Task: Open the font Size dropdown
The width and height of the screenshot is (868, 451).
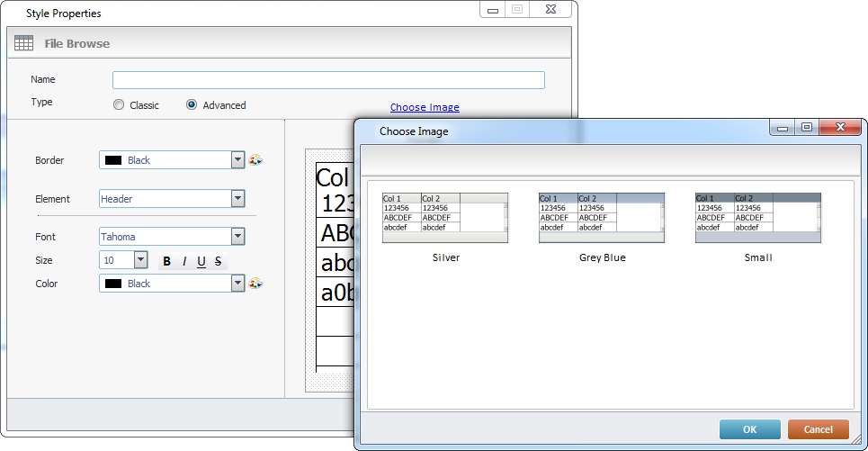Action: 140,260
